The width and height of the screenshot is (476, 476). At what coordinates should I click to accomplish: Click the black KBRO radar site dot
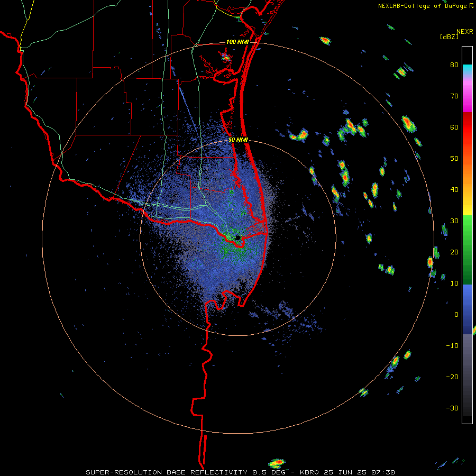click(238, 237)
